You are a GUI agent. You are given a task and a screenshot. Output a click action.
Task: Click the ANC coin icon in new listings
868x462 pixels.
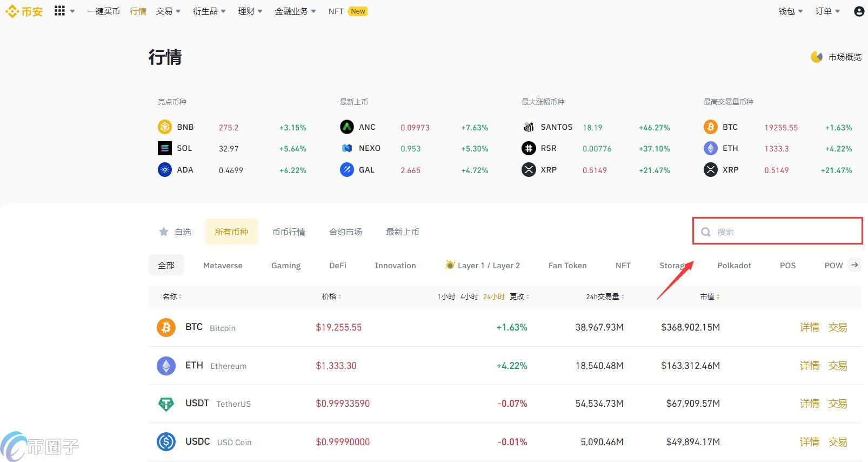pyautogui.click(x=346, y=127)
